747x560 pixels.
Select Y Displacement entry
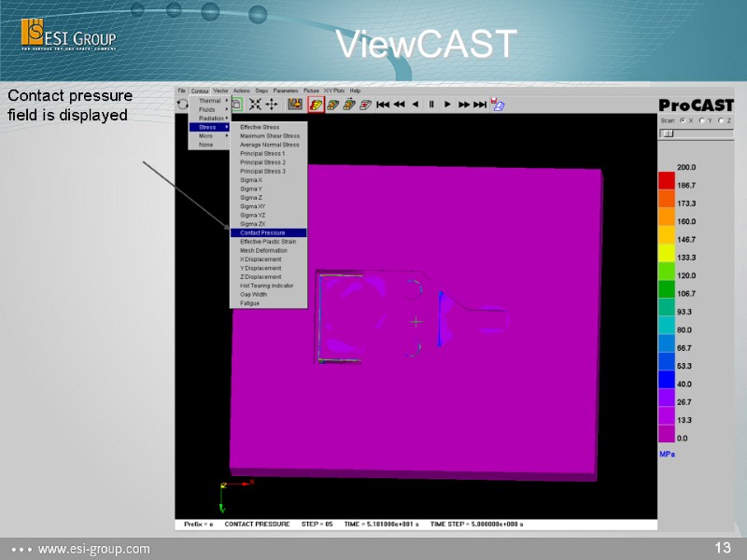(x=269, y=268)
